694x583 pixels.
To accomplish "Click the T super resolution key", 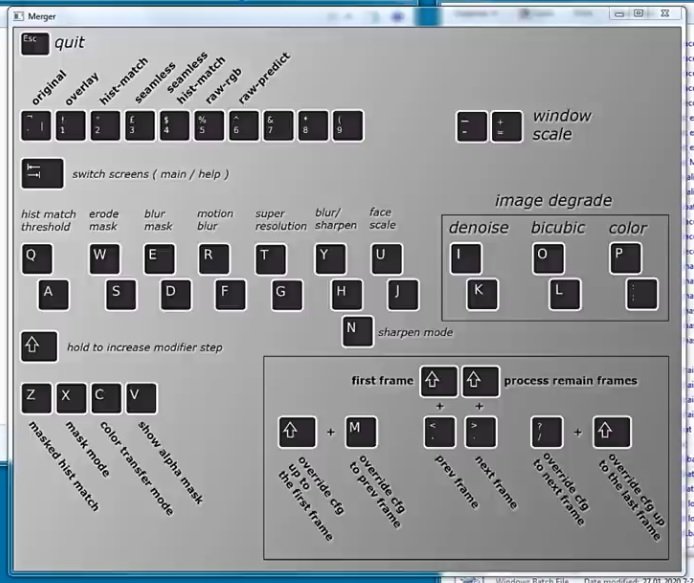I will tap(270, 259).
